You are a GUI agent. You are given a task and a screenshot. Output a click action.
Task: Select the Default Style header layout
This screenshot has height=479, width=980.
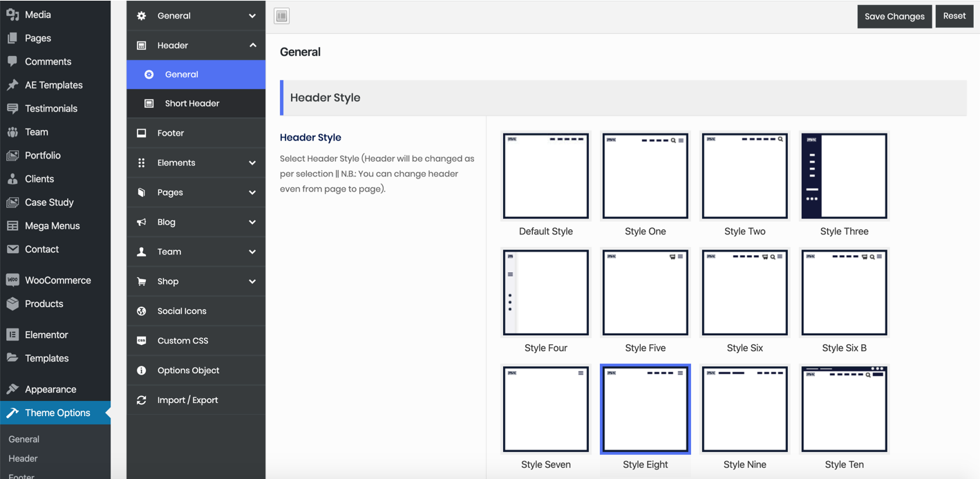[x=546, y=176]
